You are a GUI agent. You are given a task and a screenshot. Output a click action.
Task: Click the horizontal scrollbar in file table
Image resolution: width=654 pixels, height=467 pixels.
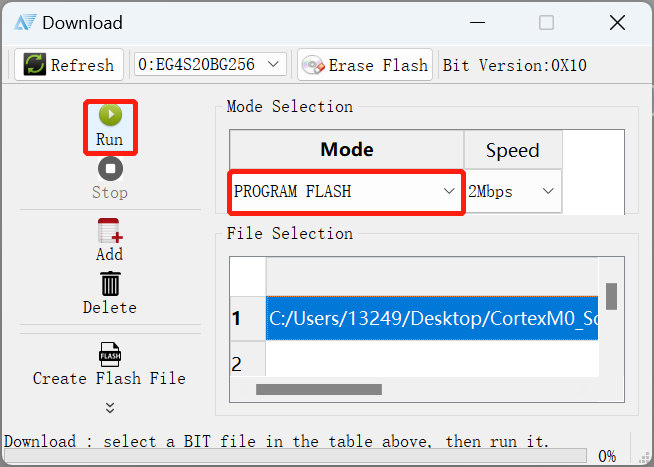pyautogui.click(x=319, y=389)
